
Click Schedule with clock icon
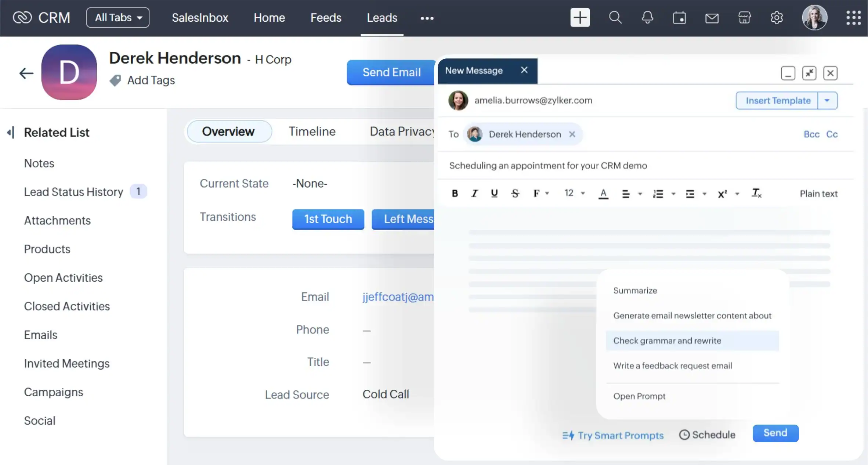point(707,435)
